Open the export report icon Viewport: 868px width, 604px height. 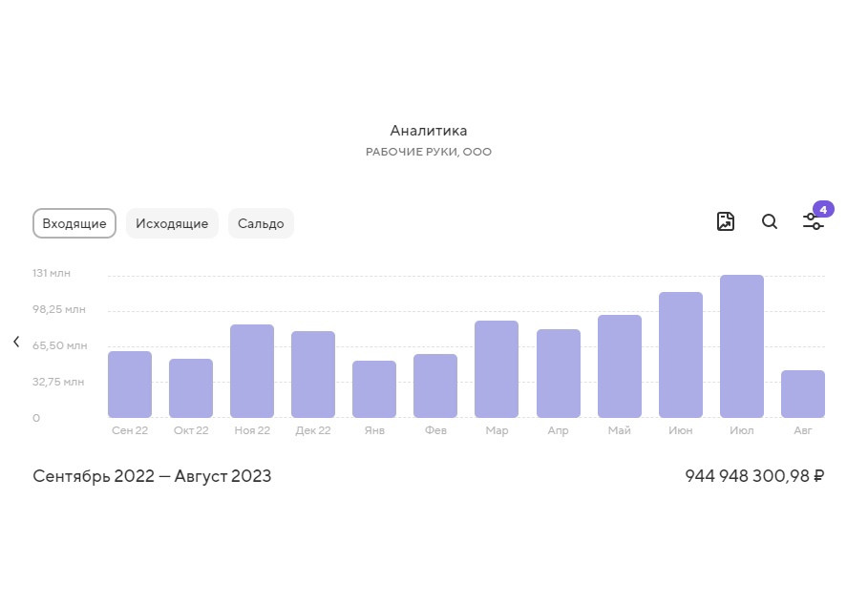tap(726, 222)
